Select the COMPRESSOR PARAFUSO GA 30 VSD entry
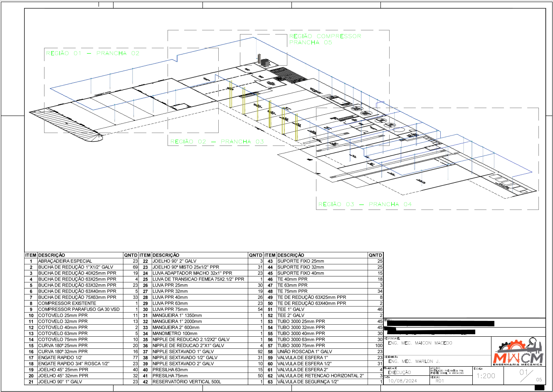 click(79, 309)
